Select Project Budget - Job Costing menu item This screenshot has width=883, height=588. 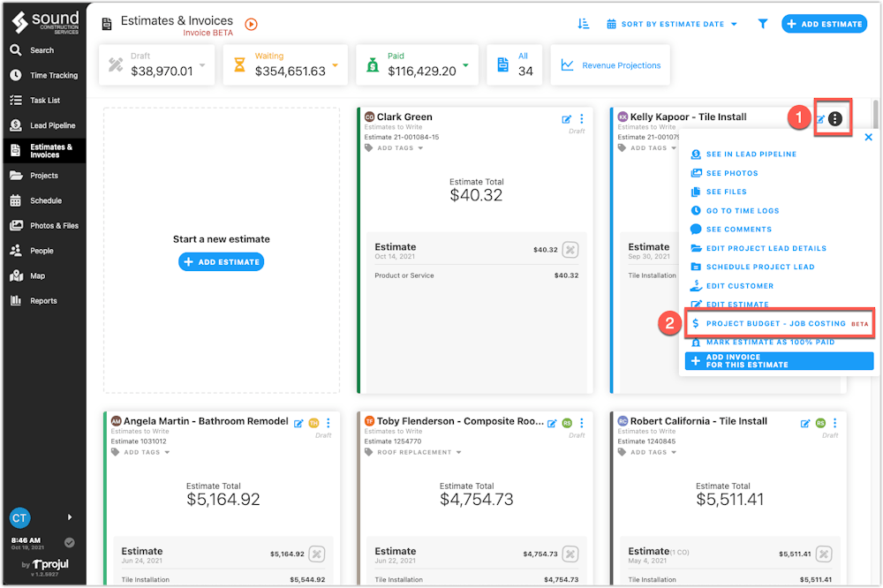tap(780, 323)
